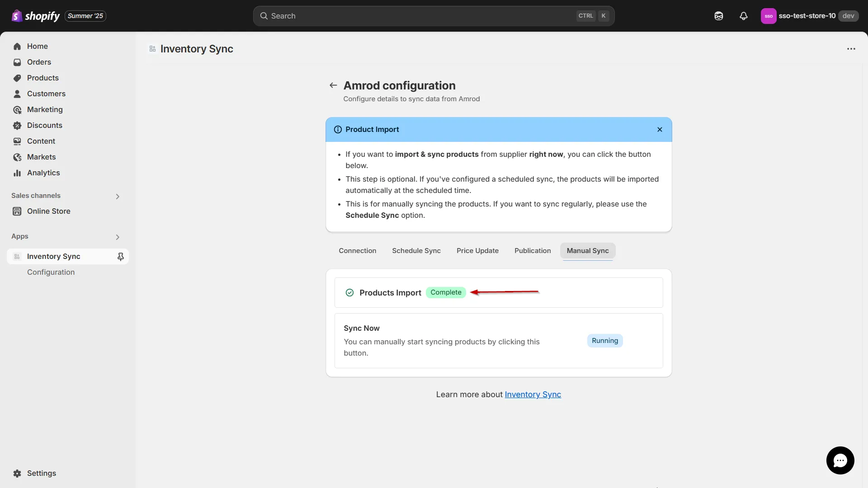Follow the Inventory Sync learn more link
This screenshot has width=868, height=488.
pyautogui.click(x=533, y=394)
